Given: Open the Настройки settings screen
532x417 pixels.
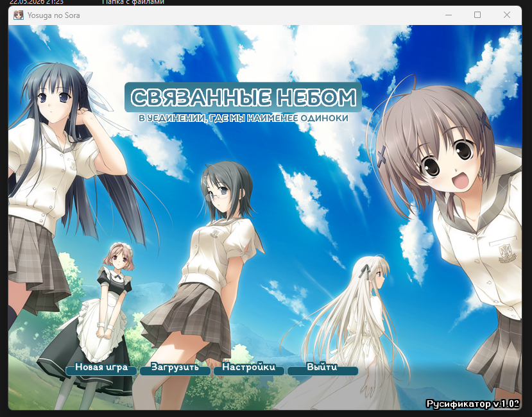Looking at the screenshot, I should click(249, 368).
